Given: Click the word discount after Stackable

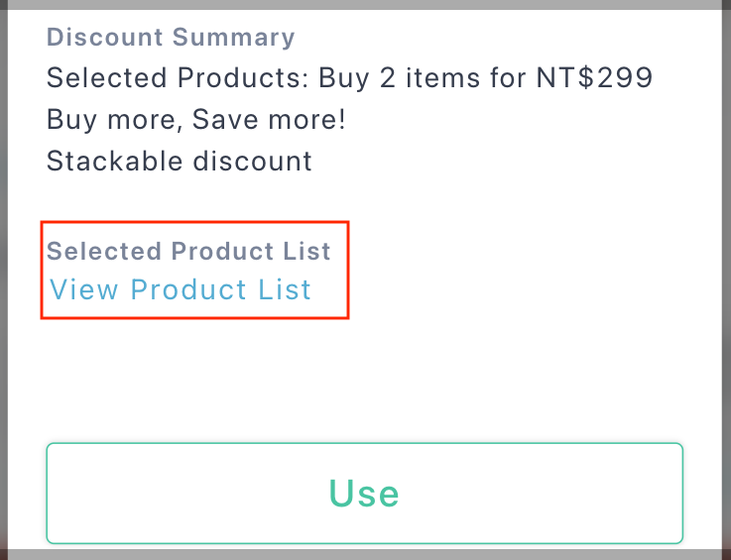Looking at the screenshot, I should pyautogui.click(x=252, y=162).
